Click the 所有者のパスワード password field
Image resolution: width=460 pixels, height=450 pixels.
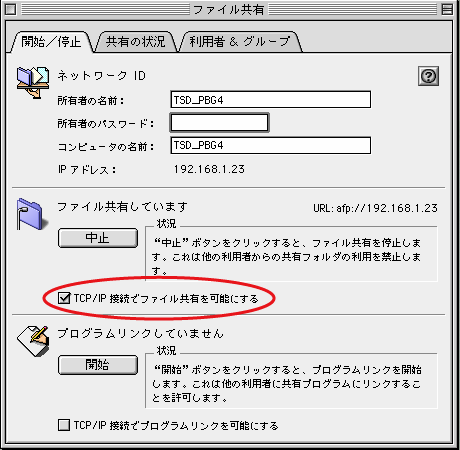(x=219, y=123)
